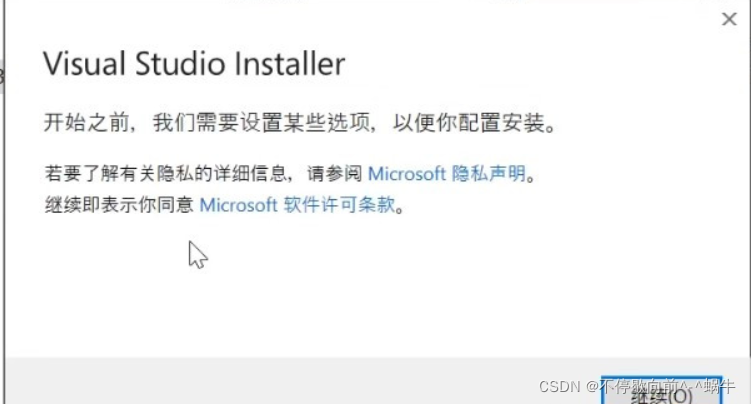Click the characters 隐私声明 in the blue link

pos(489,173)
